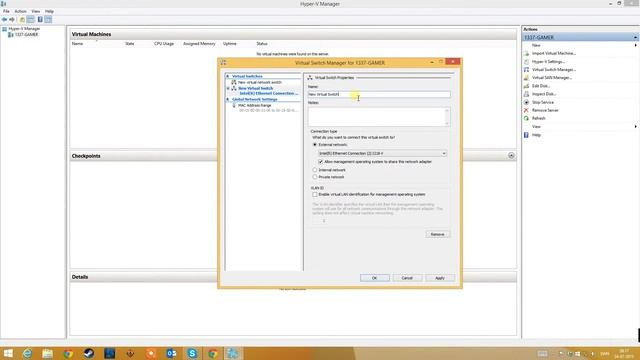Screen dimensions: 640x360
Task: Click in the switch Name field
Action: tap(379, 94)
